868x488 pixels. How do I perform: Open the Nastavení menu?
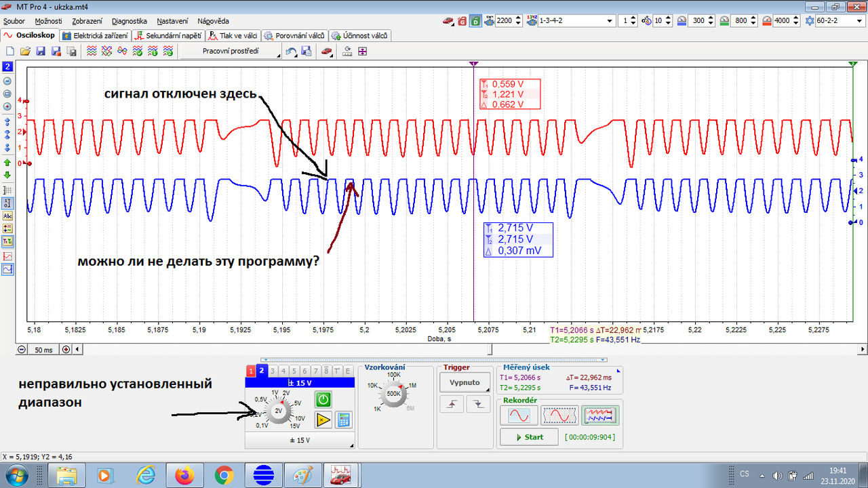172,21
